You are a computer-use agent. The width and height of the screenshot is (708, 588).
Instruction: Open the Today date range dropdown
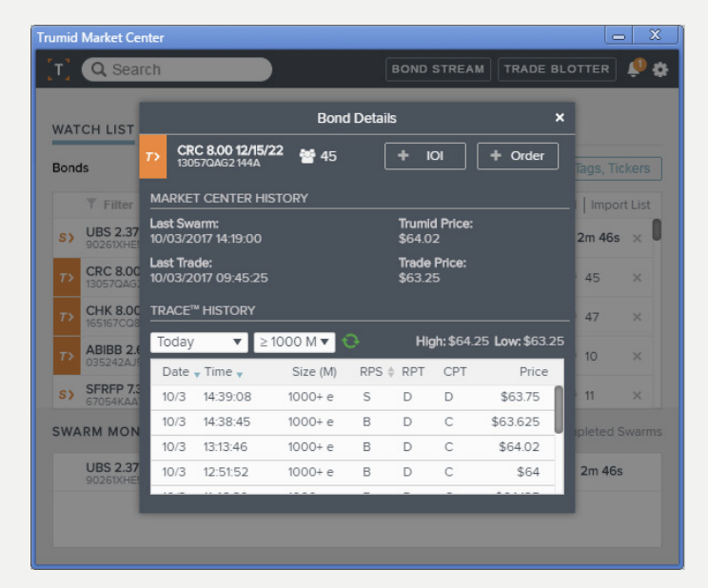pos(199,342)
